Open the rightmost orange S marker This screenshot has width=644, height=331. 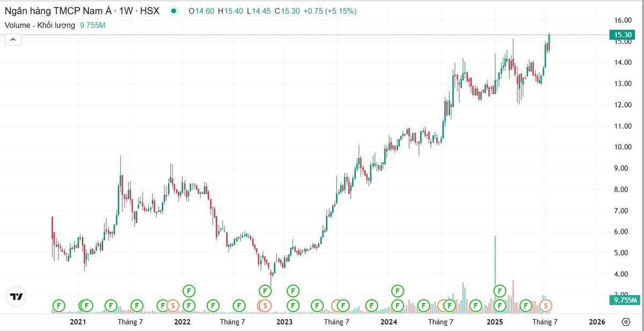(x=546, y=305)
